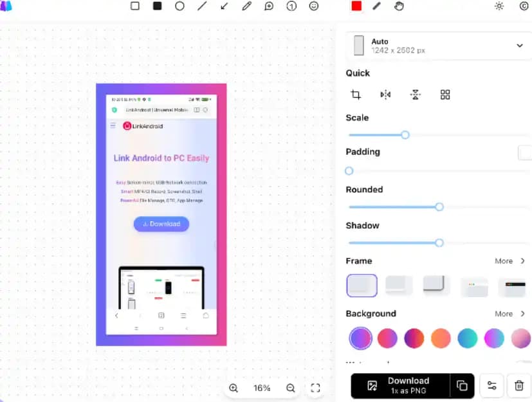Click the red annotation color swatch
The width and height of the screenshot is (532, 402).
pos(356,6)
